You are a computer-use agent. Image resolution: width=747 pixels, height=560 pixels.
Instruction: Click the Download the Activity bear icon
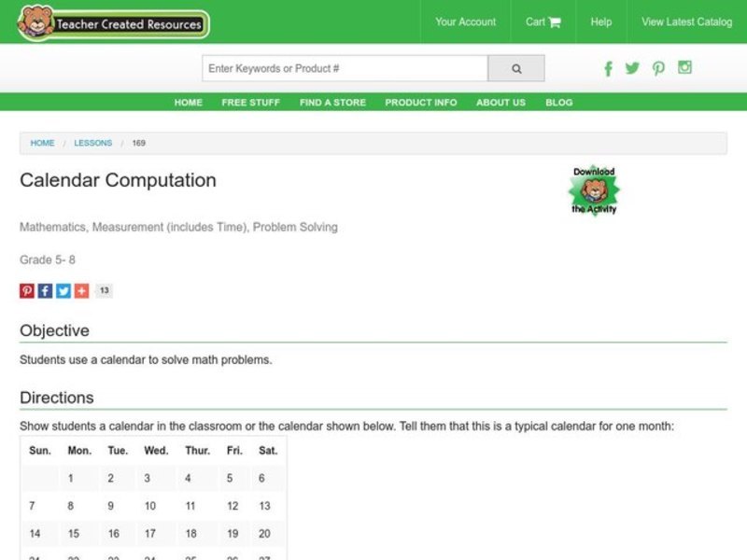click(595, 189)
